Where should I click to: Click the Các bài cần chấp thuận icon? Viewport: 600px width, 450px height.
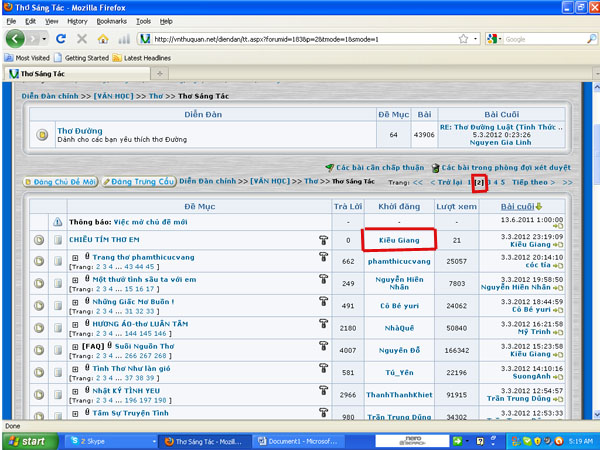coord(329,167)
